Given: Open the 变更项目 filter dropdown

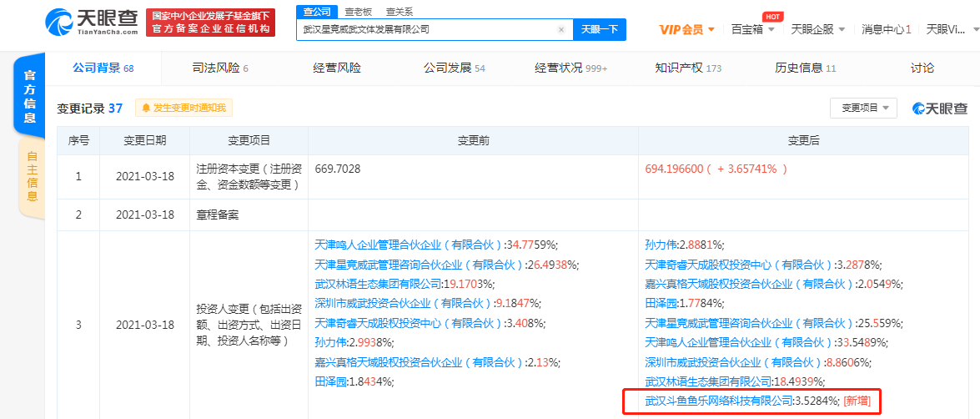Looking at the screenshot, I should coord(863,109).
